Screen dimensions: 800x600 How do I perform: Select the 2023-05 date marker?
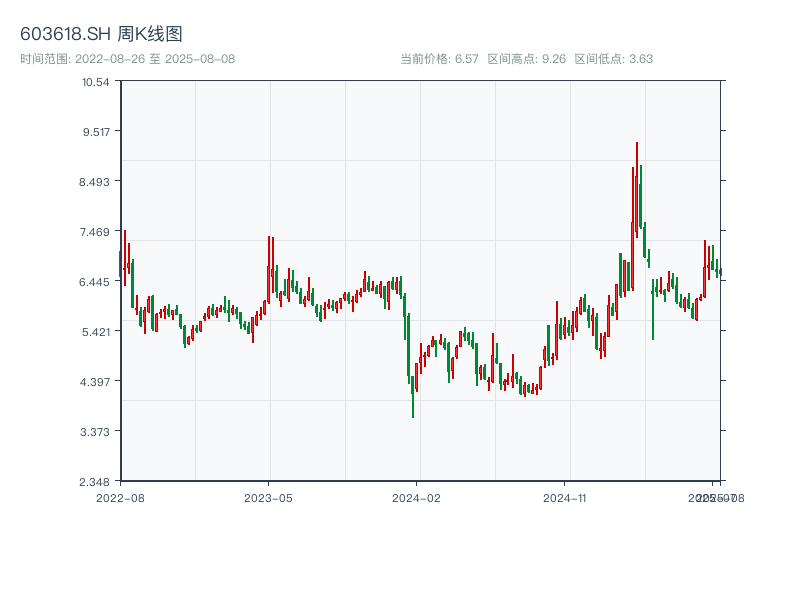[x=268, y=497]
